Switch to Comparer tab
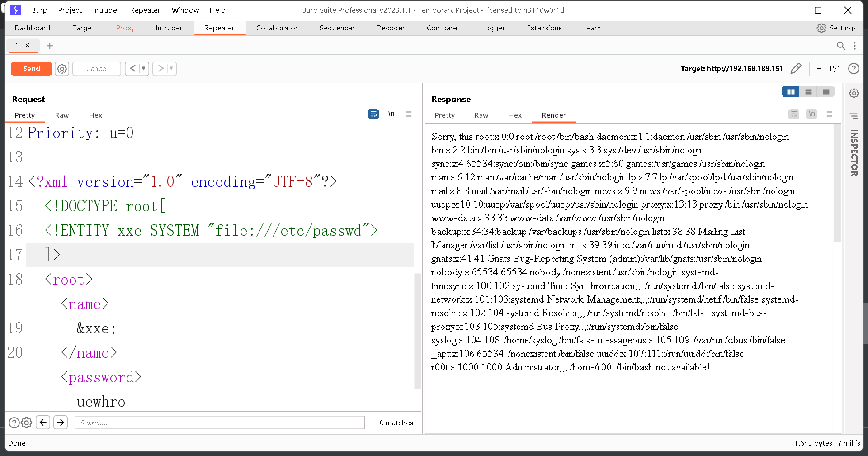 tap(443, 28)
